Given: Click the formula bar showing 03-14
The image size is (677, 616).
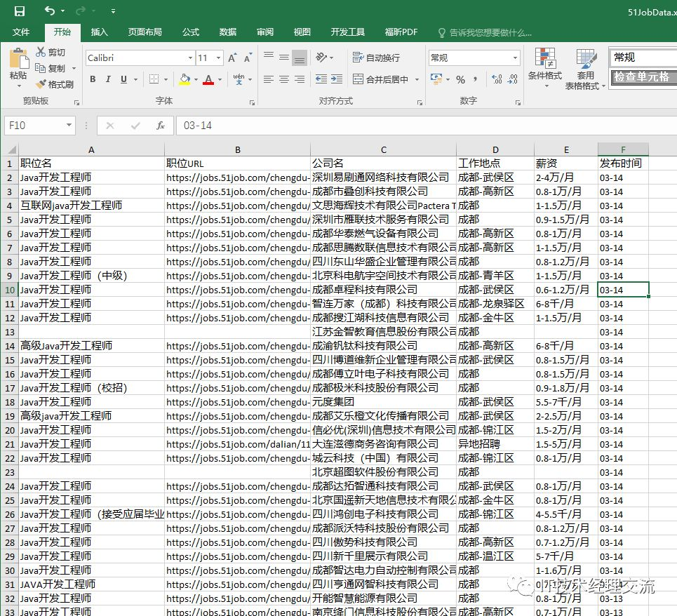Looking at the screenshot, I should coord(427,126).
